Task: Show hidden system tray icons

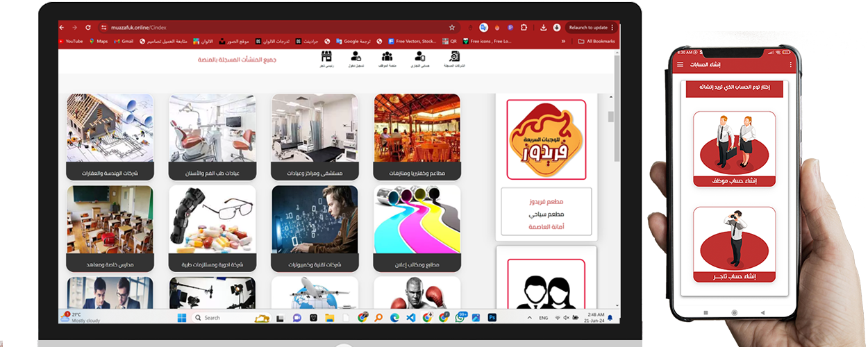Action: click(x=529, y=317)
